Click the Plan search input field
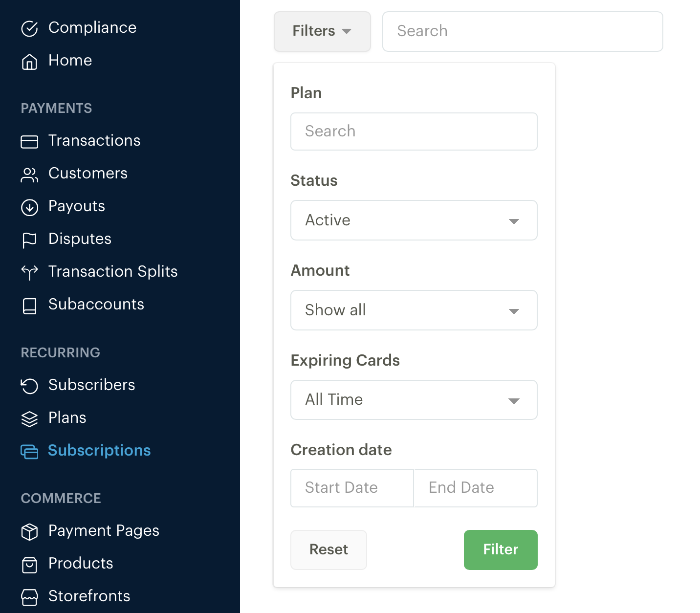This screenshot has height=613, width=700. (x=414, y=131)
